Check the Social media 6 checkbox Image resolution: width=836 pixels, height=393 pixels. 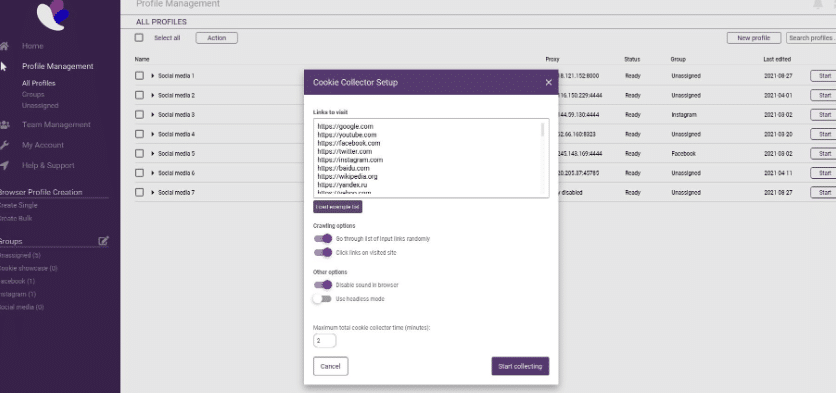(x=139, y=173)
